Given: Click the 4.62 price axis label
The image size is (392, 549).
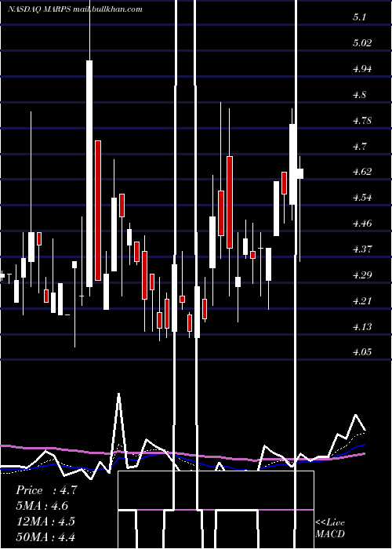Looking at the screenshot, I should 362,172.
